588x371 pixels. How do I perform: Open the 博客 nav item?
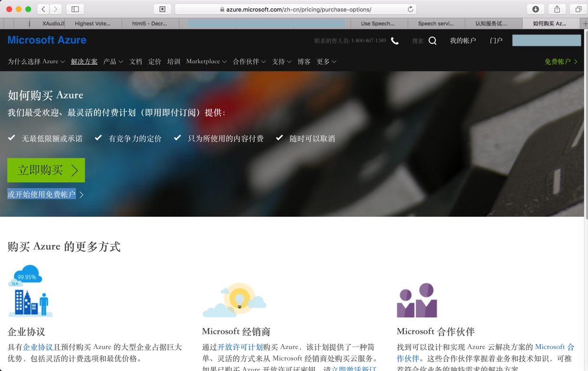pyautogui.click(x=304, y=62)
